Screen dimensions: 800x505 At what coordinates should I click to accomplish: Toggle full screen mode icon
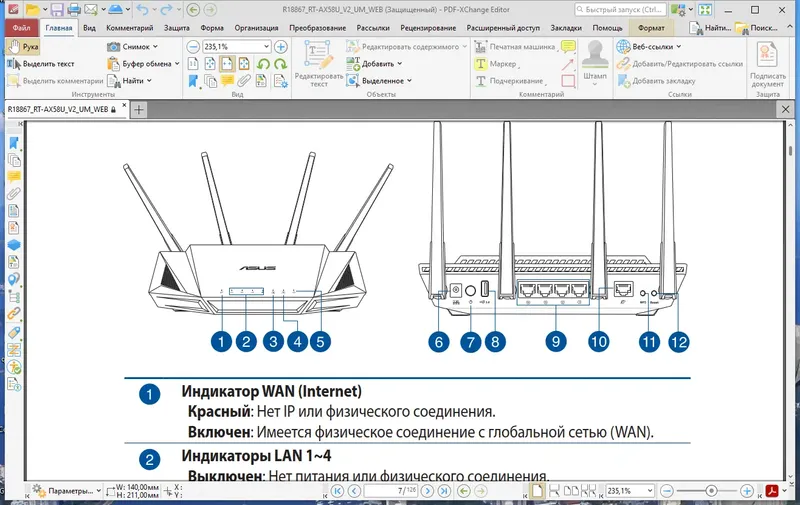coord(705,10)
